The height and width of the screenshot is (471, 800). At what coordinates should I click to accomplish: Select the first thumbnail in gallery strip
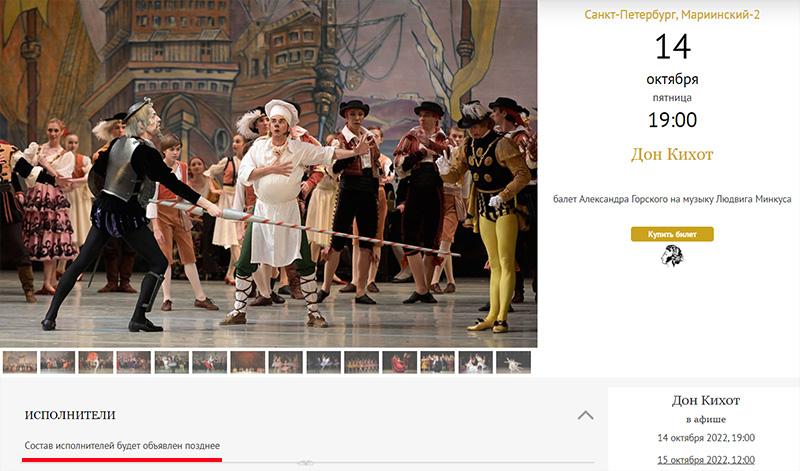pyautogui.click(x=20, y=362)
